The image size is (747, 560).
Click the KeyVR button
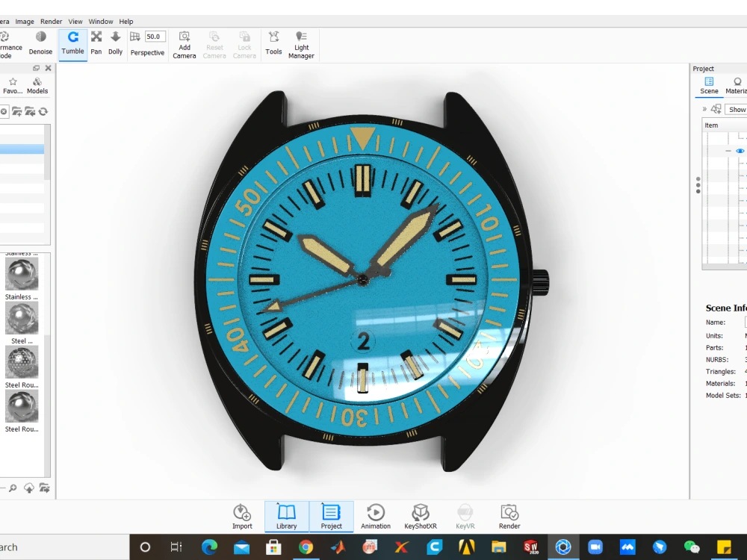(x=465, y=517)
